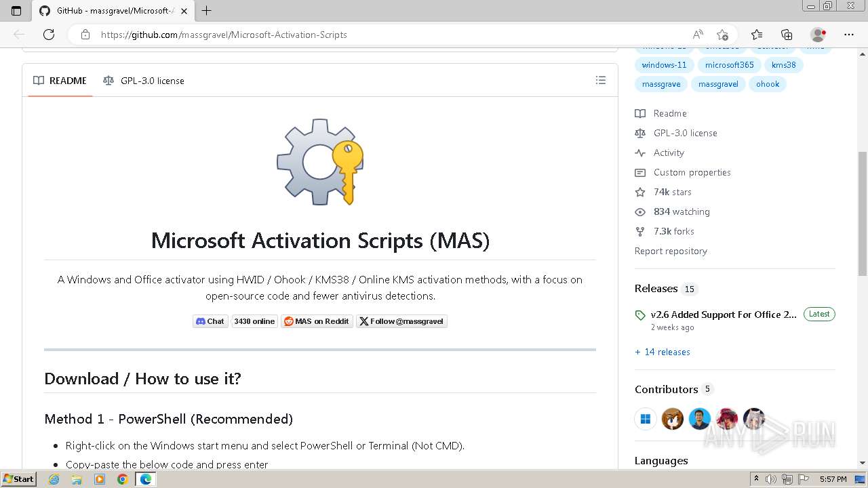Launch Internet Explorer from the taskbar
Viewport: 868px width, 488px height.
(54, 479)
